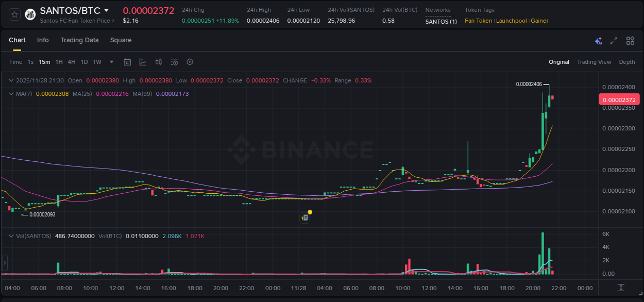Switch to the Trading Data tab
The image size is (644, 302).
(x=79, y=40)
